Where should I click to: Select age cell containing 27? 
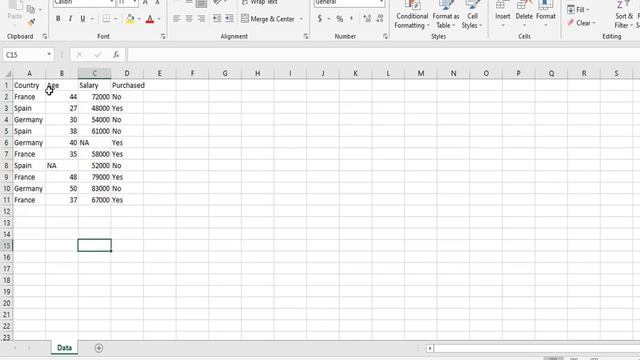coord(62,108)
